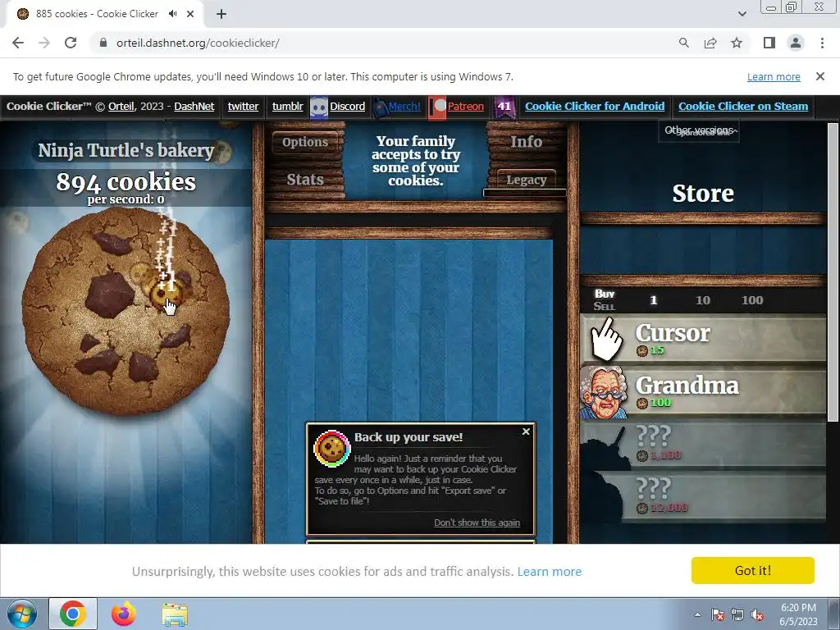
Task: Close the Back up your save notification
Action: 526,431
